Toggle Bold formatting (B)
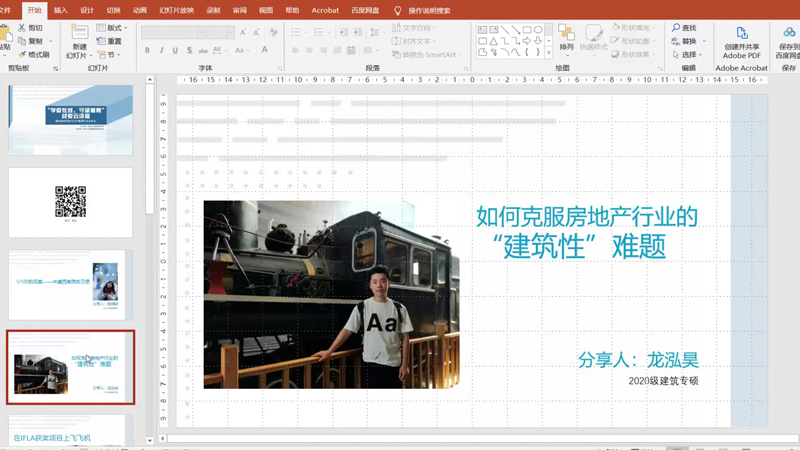Screen dimensions: 800x450 pyautogui.click(x=147, y=50)
